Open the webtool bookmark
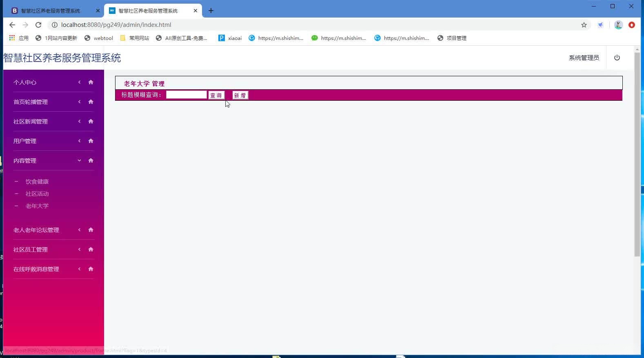Viewport: 644px width, 358px height. tap(99, 38)
